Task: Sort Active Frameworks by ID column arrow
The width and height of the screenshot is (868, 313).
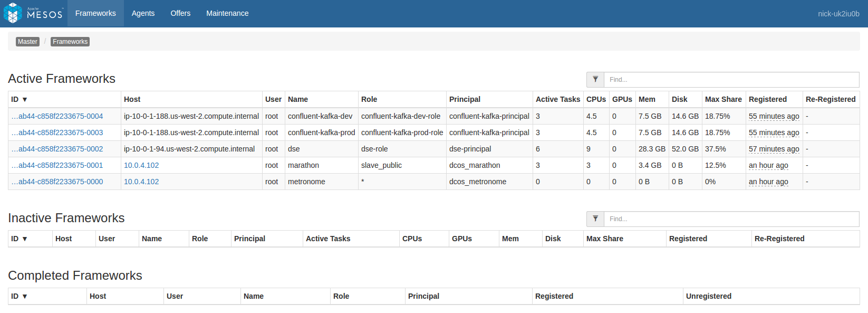Action: [24, 99]
